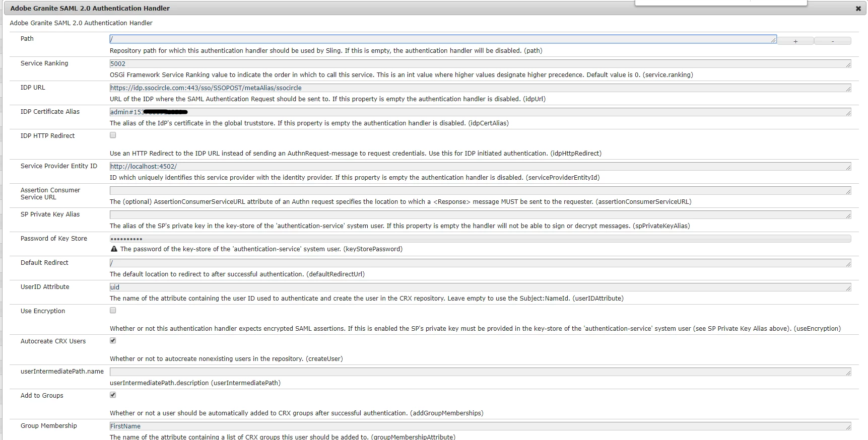Edit the Password of Key Store field
The image size is (868, 440).
tap(481, 239)
